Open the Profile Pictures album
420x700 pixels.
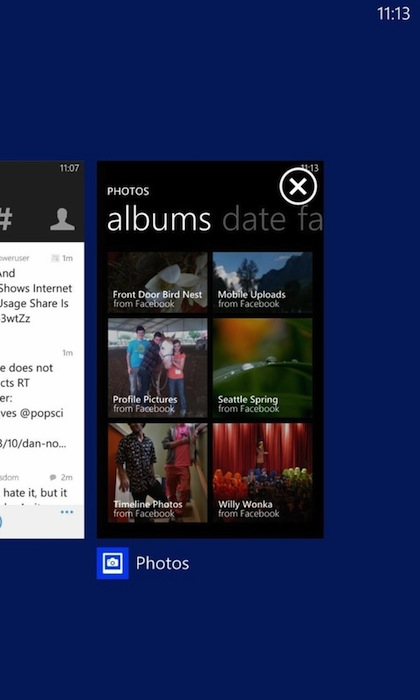pos(158,368)
